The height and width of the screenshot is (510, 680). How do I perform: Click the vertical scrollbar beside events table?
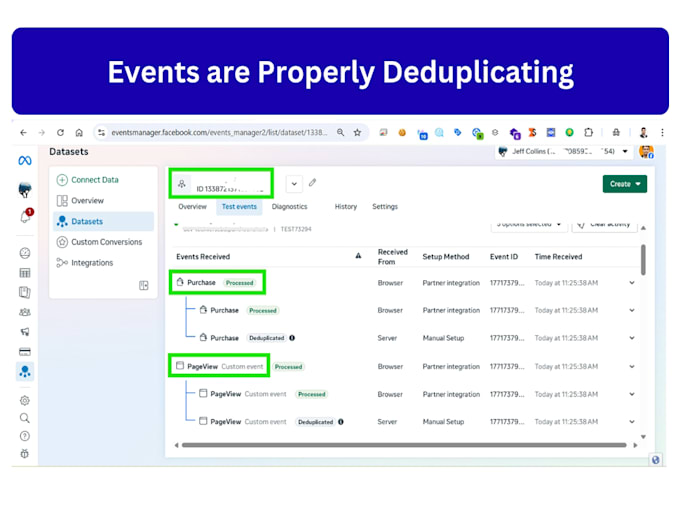click(643, 259)
